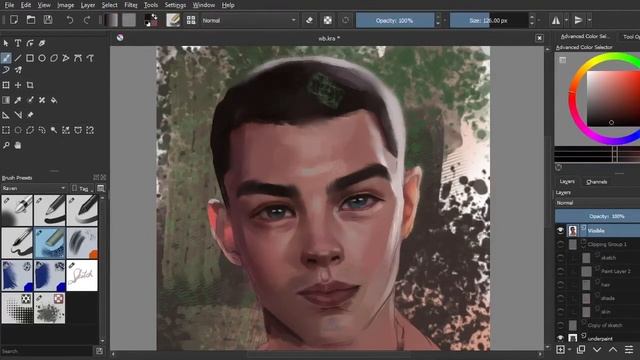The width and height of the screenshot is (640, 360).
Task: Click the brush Tag button
Action: 82,188
